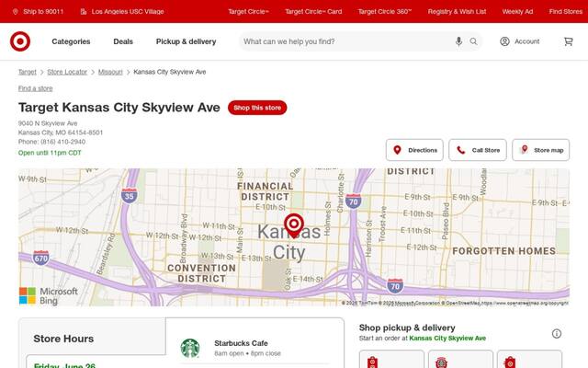
Task: Click Ship to 90011 text
Action: click(x=43, y=12)
